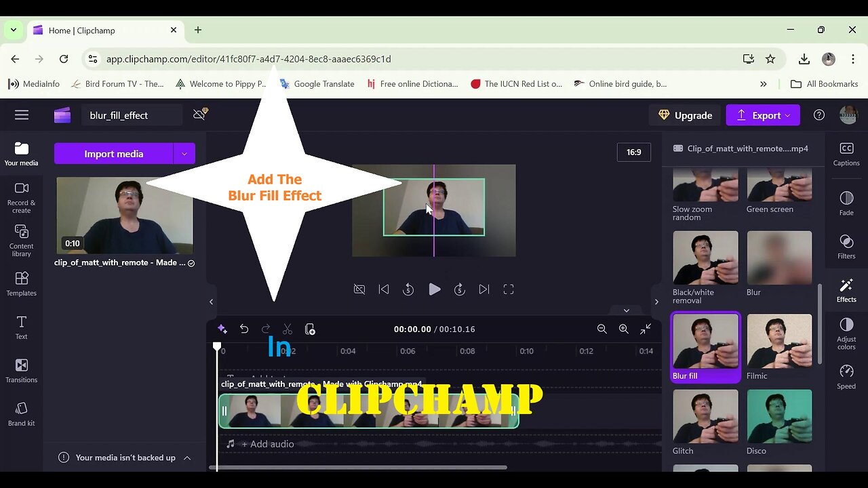Apply Filmic effect
The height and width of the screenshot is (488, 868).
pos(779,347)
